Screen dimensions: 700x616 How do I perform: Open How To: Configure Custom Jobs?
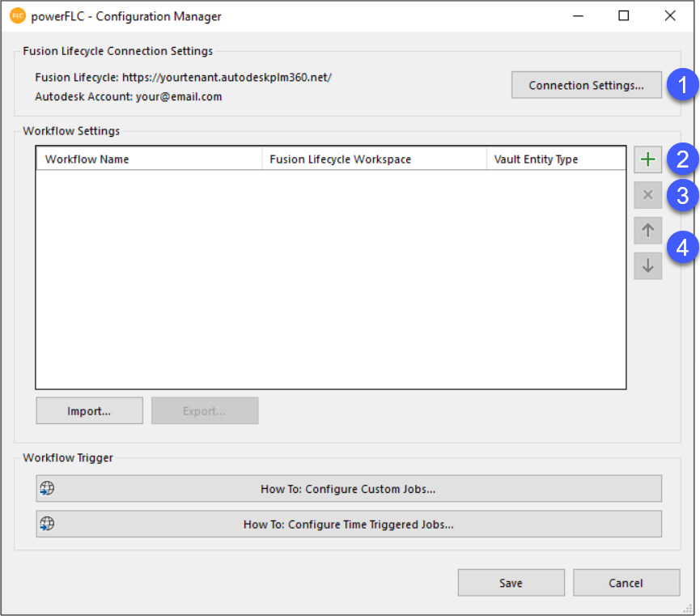pos(348,489)
